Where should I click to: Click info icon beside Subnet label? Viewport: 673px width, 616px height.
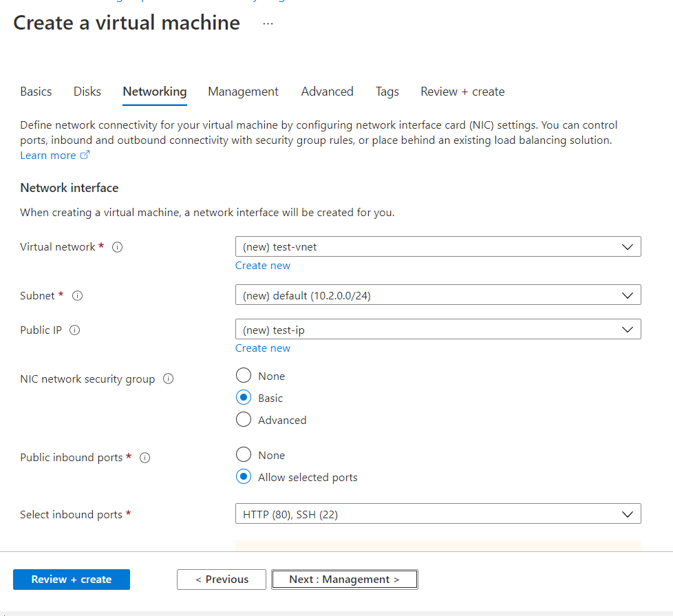click(x=78, y=296)
